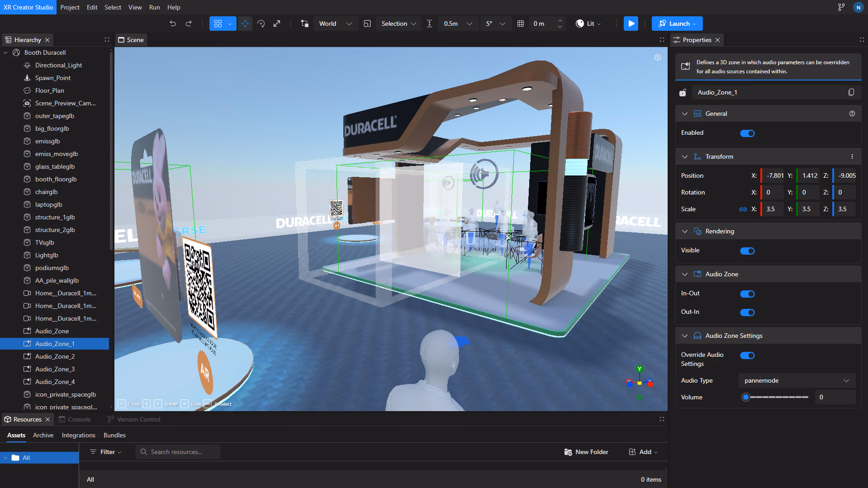The image size is (868, 488).
Task: Start scene preview with play button
Action: pos(631,24)
